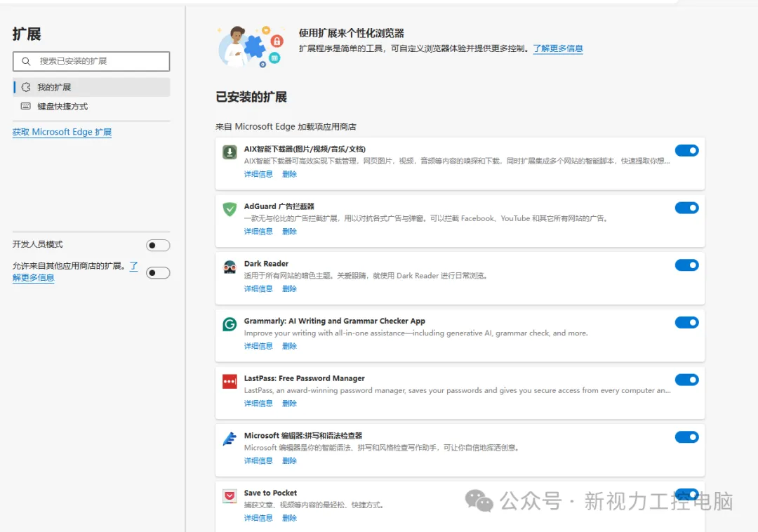
Task: Click the Grammarly: AI Writing title text
Action: pos(335,321)
